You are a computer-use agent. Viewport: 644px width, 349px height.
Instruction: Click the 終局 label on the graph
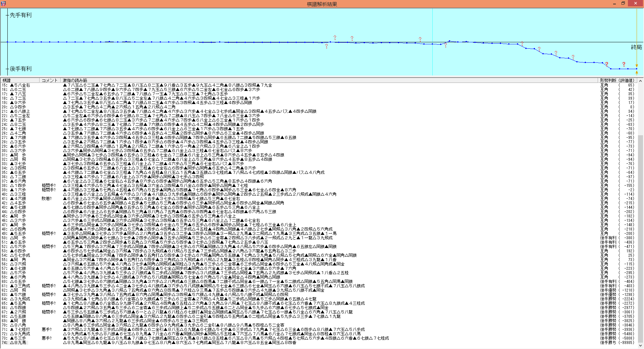click(x=636, y=47)
